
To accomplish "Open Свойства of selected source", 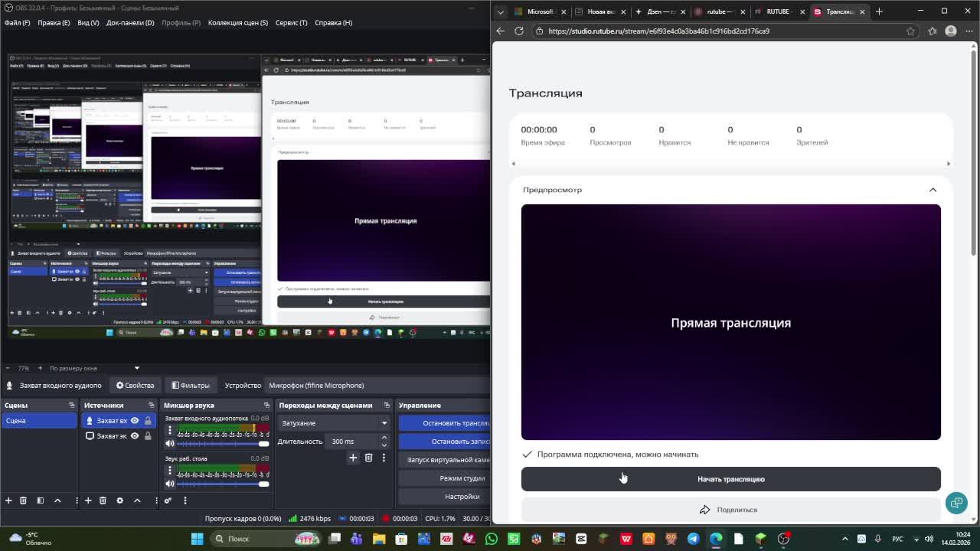I will [x=135, y=386].
